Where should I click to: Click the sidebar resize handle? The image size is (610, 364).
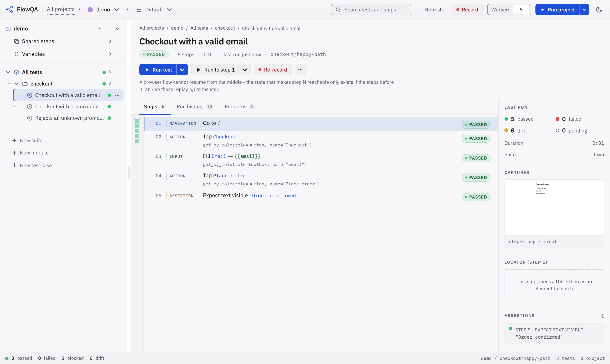(129, 173)
